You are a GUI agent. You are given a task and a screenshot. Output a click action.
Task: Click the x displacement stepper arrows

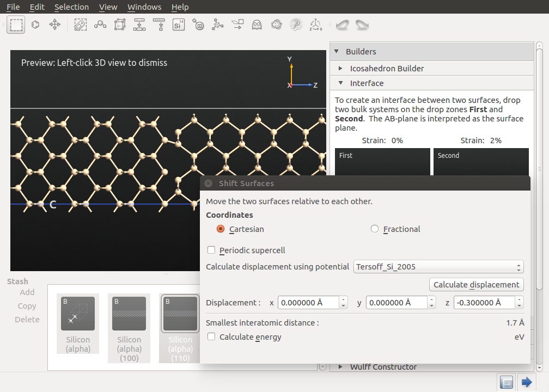tap(344, 302)
